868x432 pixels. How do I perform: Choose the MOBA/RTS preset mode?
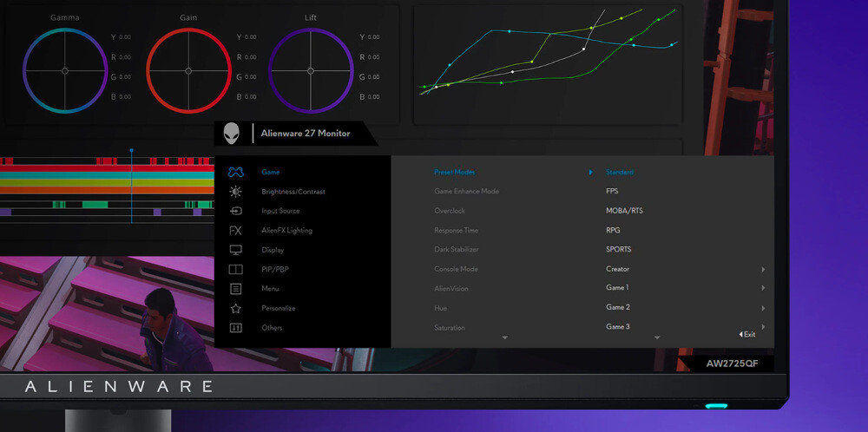pyautogui.click(x=624, y=211)
